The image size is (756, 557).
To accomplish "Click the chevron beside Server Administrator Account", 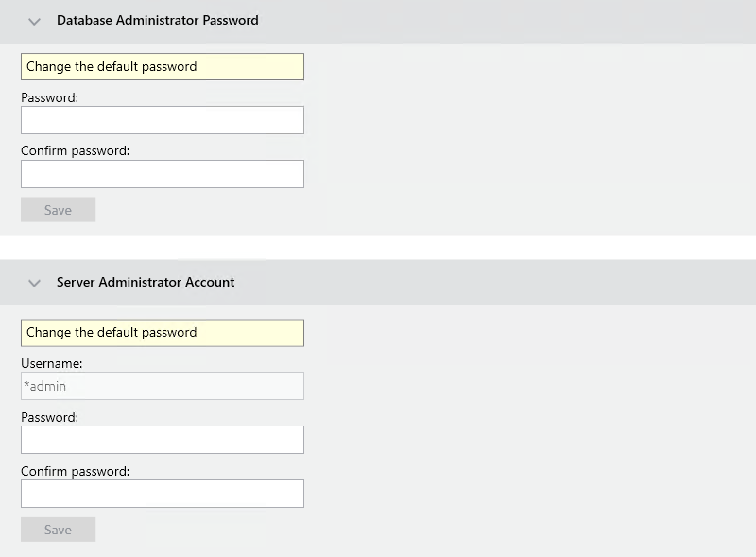I will 34,282.
